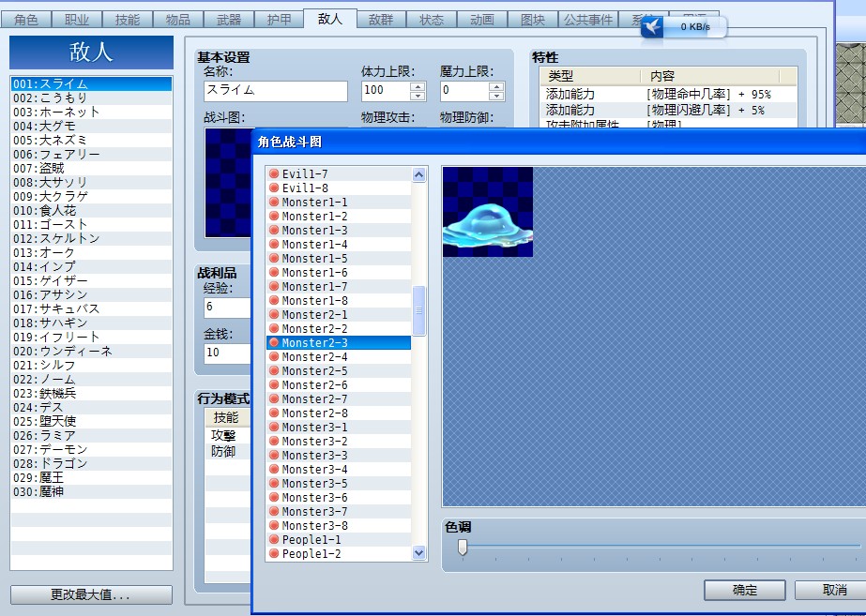Click the red icon beside Monster2-8
Viewport: 866px width, 616px height.
(x=273, y=413)
